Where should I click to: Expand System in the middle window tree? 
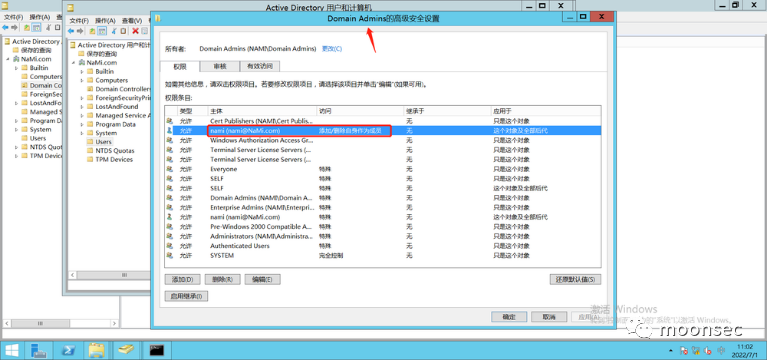82,133
